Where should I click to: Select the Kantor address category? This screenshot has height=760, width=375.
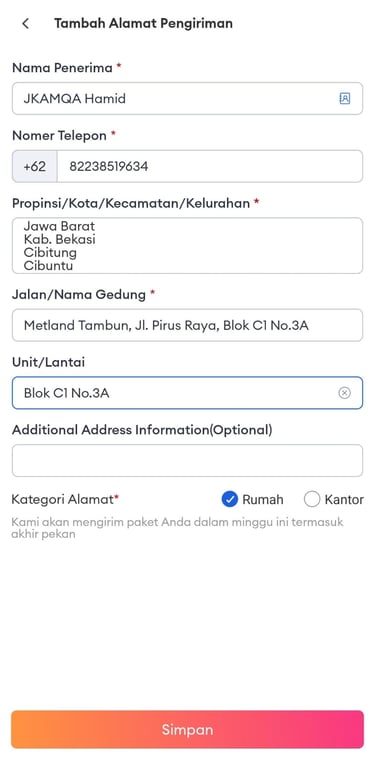click(x=312, y=499)
